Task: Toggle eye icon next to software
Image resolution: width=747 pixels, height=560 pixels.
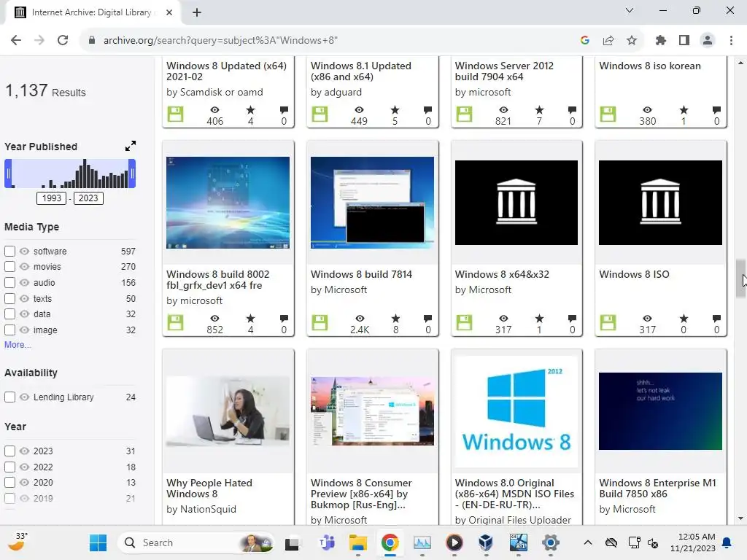Action: [x=24, y=251]
